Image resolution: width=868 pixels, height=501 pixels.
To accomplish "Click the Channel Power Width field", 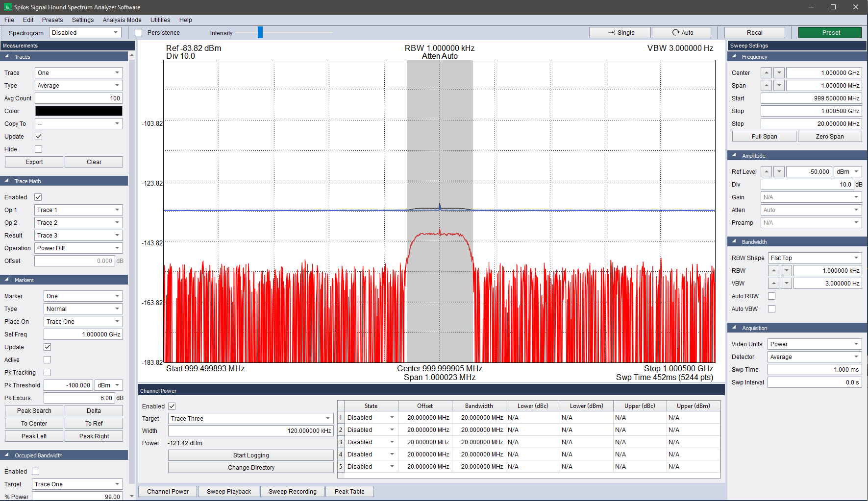I will (251, 431).
